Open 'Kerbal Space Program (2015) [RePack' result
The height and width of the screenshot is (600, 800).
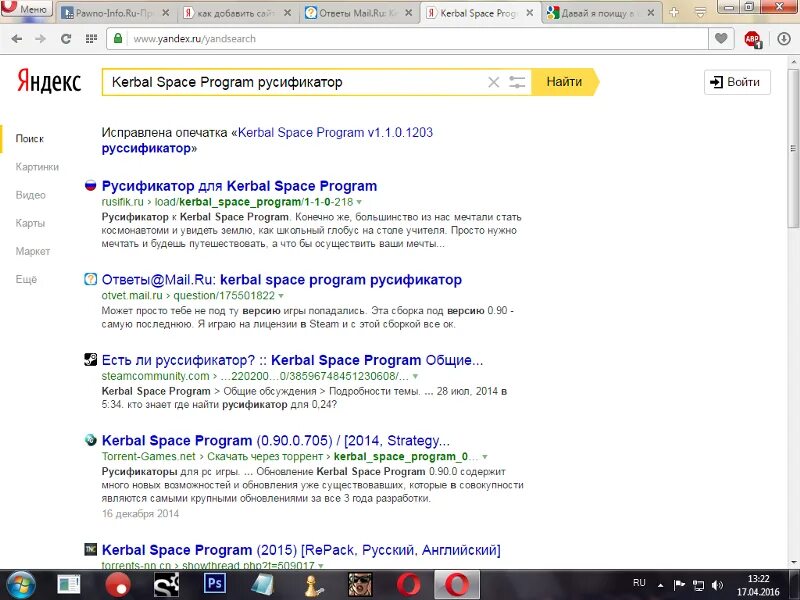coord(301,550)
